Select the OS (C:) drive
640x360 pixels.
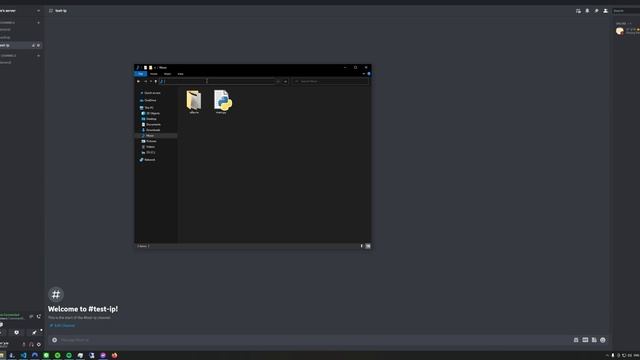[150, 152]
